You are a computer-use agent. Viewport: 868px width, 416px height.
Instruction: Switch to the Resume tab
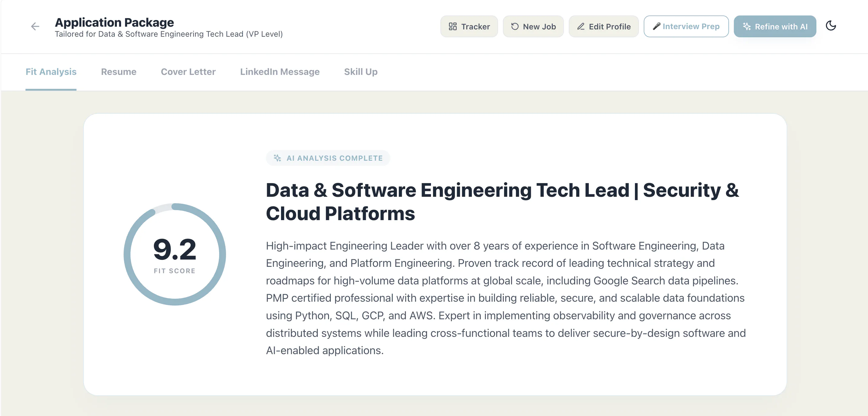click(x=119, y=72)
